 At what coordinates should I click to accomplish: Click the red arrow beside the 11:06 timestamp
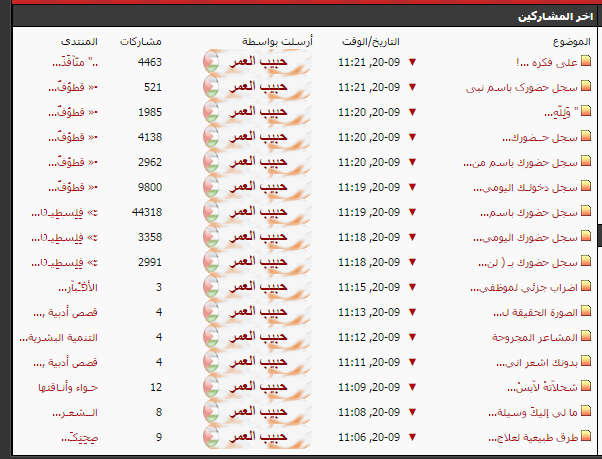pyautogui.click(x=411, y=437)
